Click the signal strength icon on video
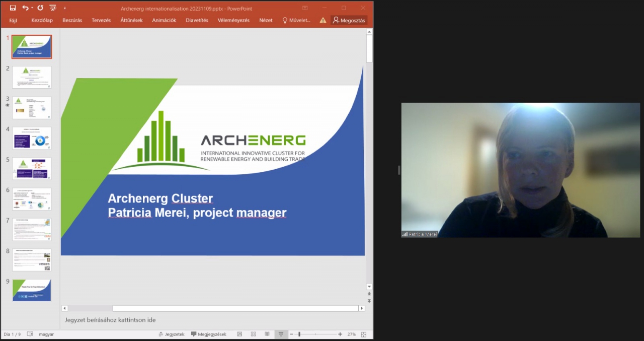Image resolution: width=644 pixels, height=341 pixels. point(405,234)
